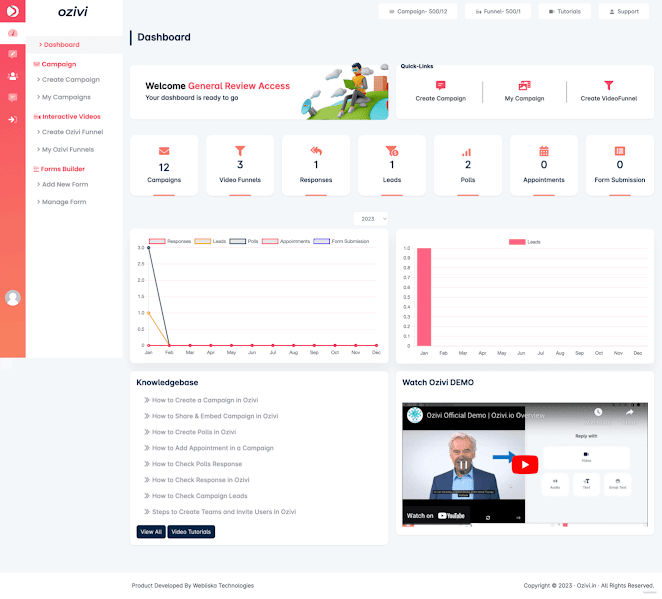Click the envelope icon on the Campaigns card
The height and width of the screenshot is (599, 662).
(x=164, y=151)
